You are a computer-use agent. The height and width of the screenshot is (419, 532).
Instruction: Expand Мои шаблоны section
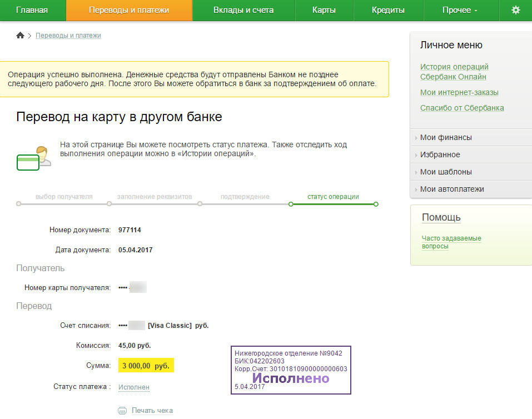tap(471, 172)
